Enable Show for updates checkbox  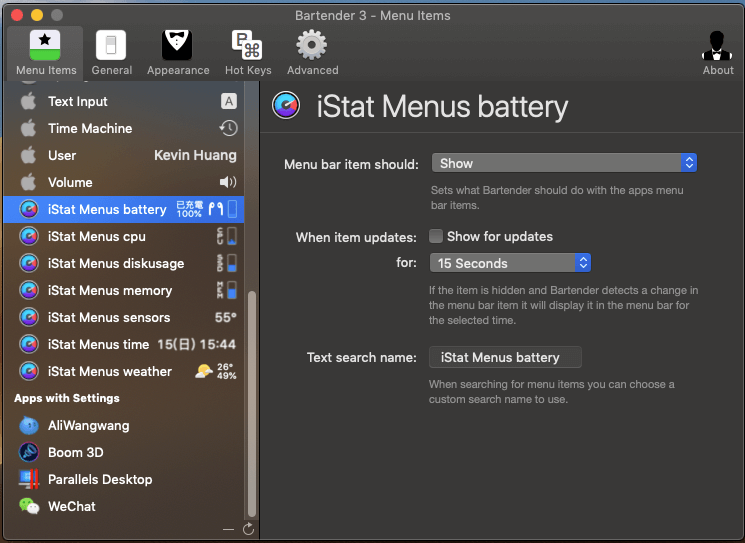(x=436, y=236)
